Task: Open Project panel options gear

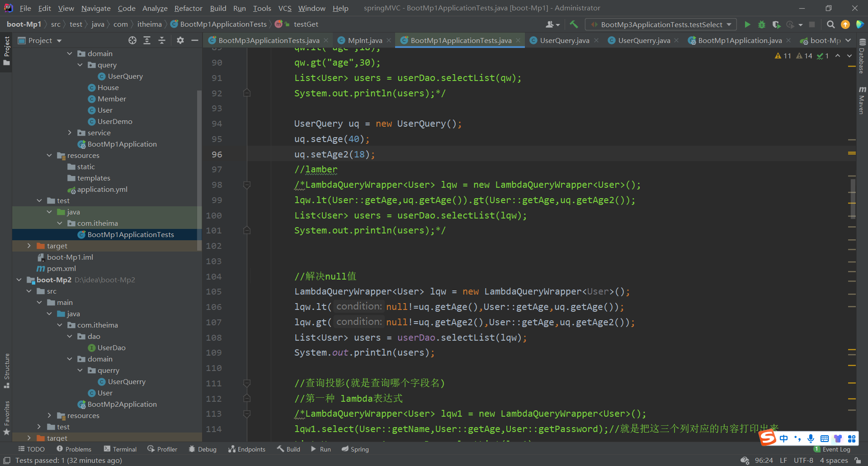Action: click(180, 41)
